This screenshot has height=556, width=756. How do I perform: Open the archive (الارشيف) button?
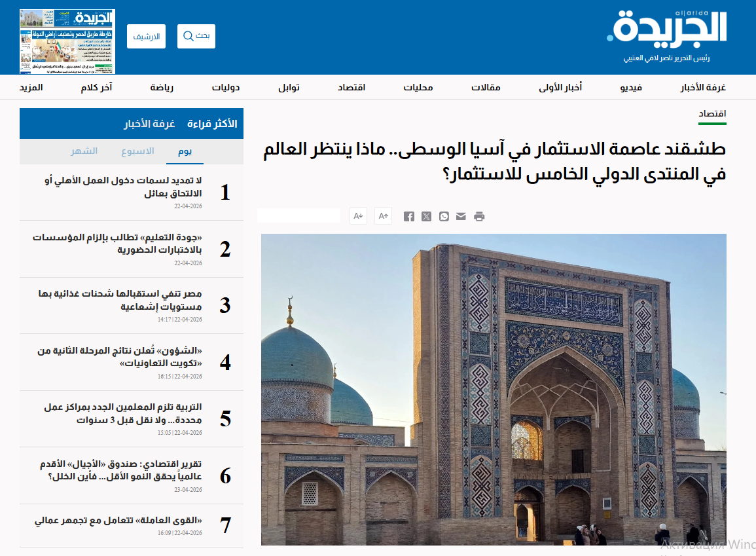147,36
